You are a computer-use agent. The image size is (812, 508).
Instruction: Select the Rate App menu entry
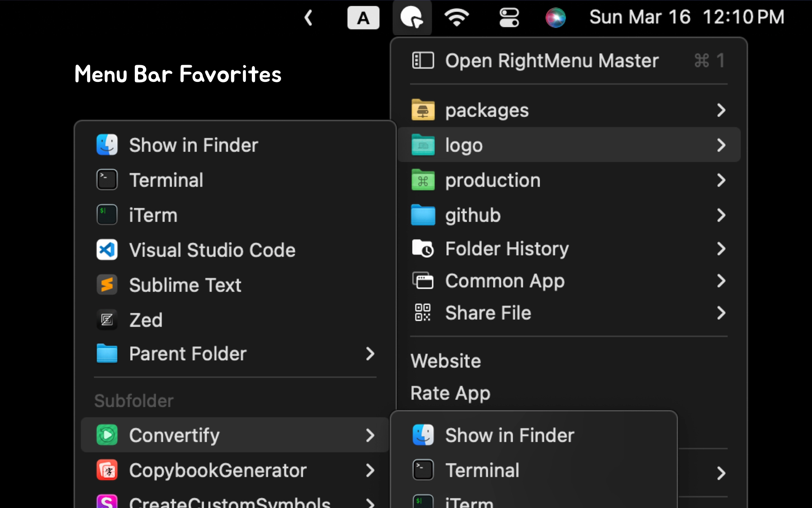(450, 393)
